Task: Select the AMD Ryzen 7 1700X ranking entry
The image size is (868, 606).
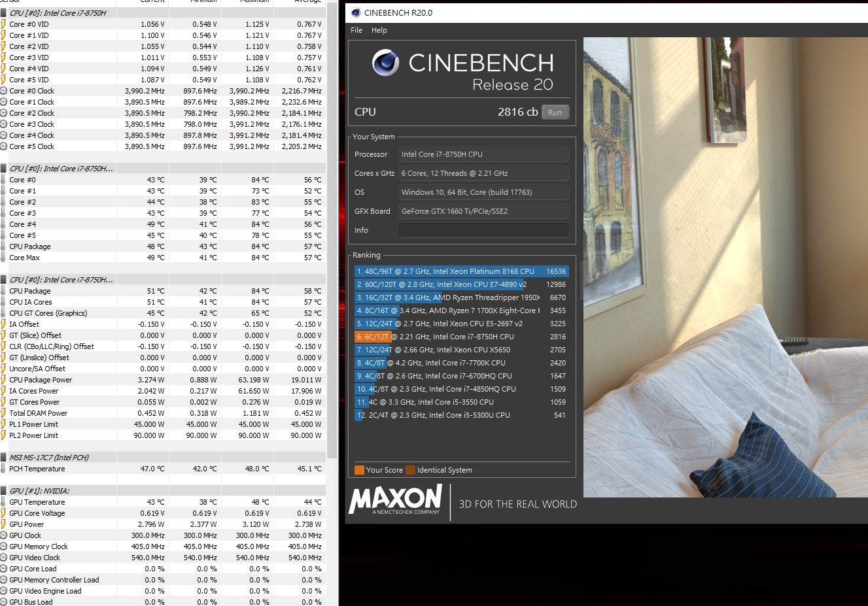Action: pos(461,311)
